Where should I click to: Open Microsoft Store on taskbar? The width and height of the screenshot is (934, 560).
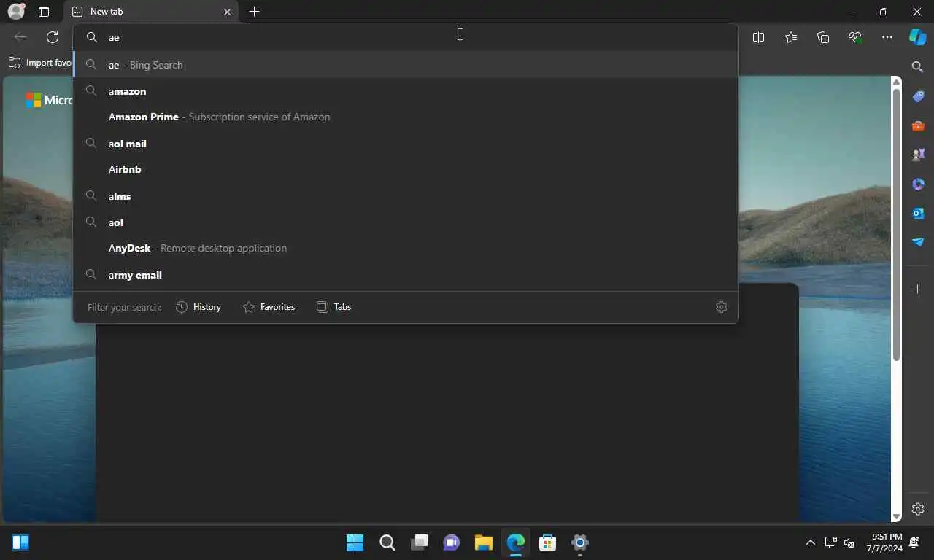(x=547, y=542)
